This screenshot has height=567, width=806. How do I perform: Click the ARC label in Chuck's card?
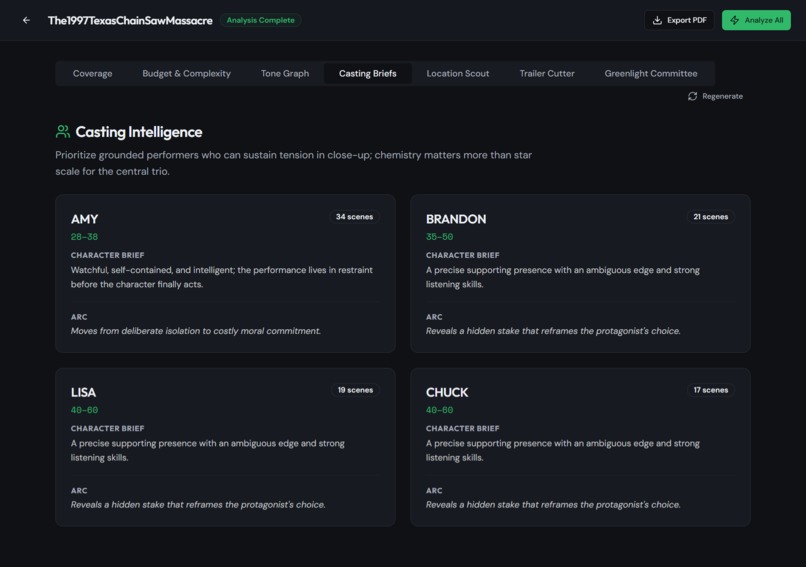click(434, 491)
